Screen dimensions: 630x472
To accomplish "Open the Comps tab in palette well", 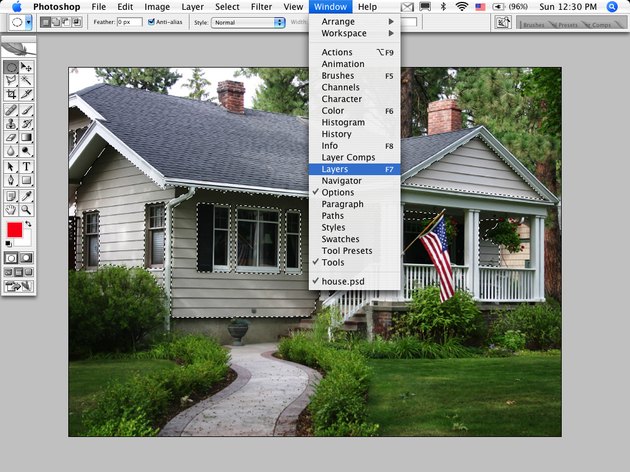I will (601, 25).
